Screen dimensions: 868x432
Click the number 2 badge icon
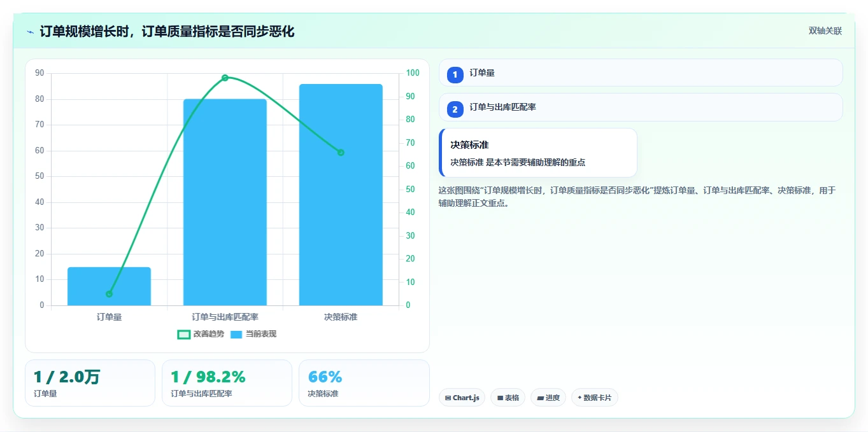455,109
